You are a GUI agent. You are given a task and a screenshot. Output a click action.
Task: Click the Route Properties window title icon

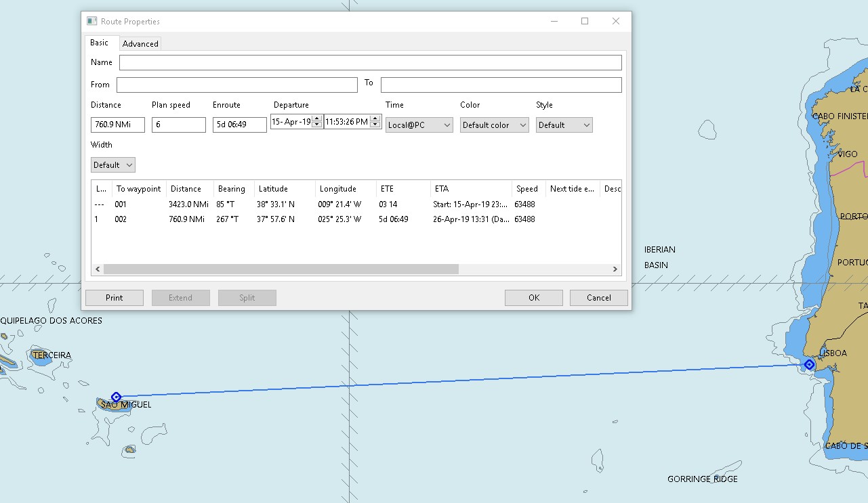tap(92, 21)
